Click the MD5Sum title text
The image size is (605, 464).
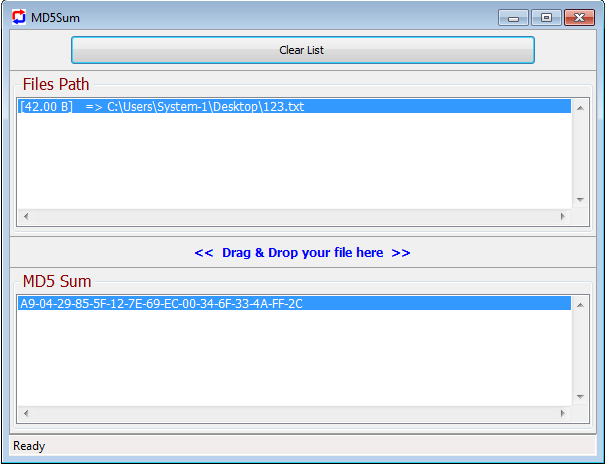click(x=55, y=18)
